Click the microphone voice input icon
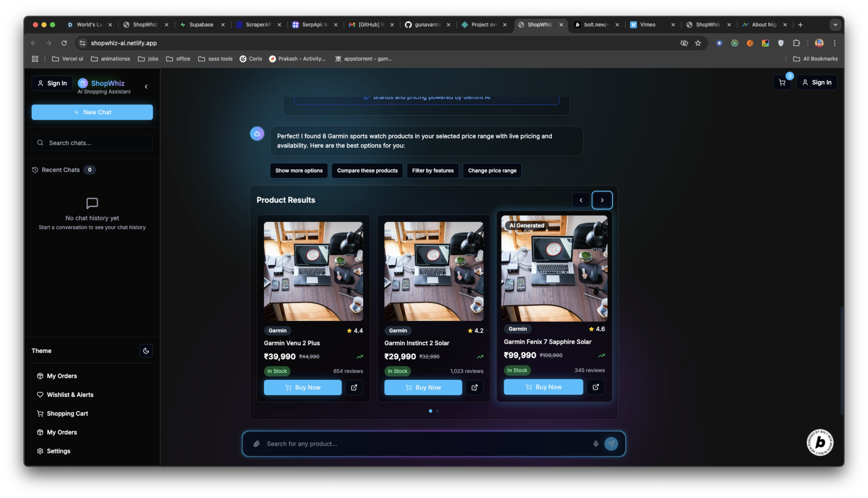Viewport: 868px width, 498px height. (595, 444)
